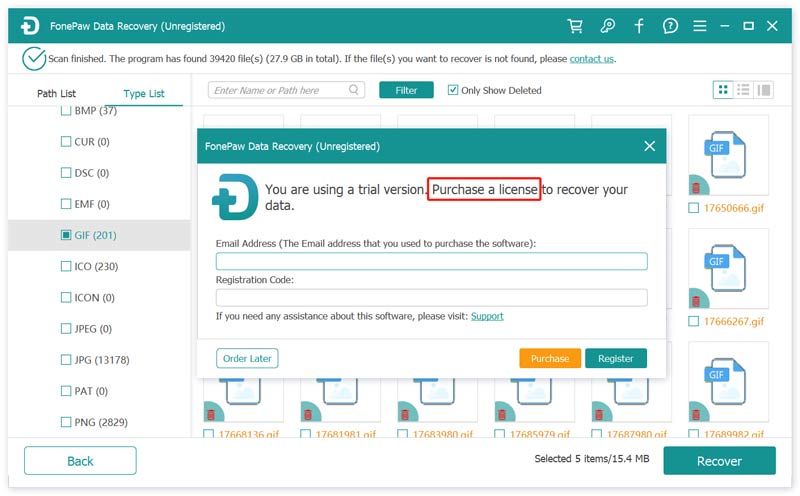Check the CUR (0) checkbox
Image resolution: width=800 pixels, height=496 pixels.
[x=66, y=141]
